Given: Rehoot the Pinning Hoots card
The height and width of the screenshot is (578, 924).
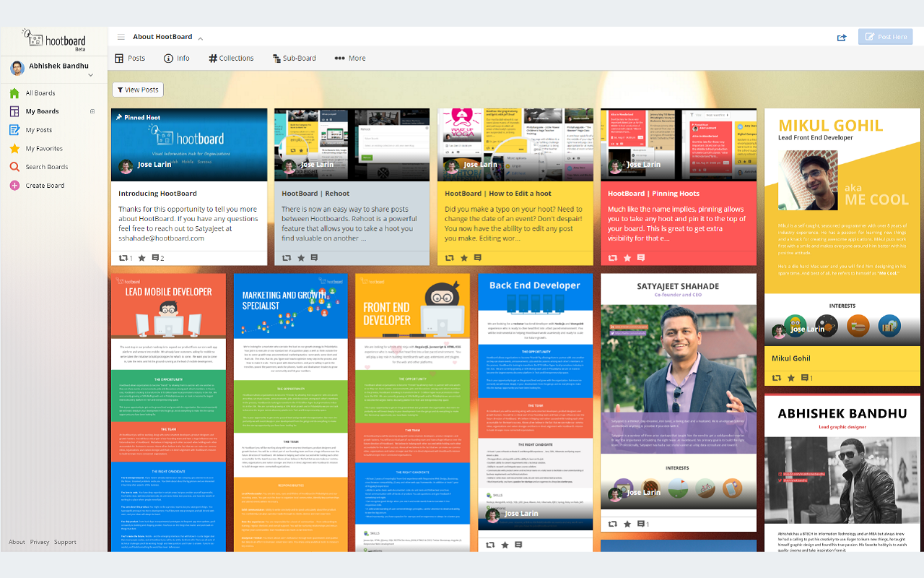Looking at the screenshot, I should 613,258.
